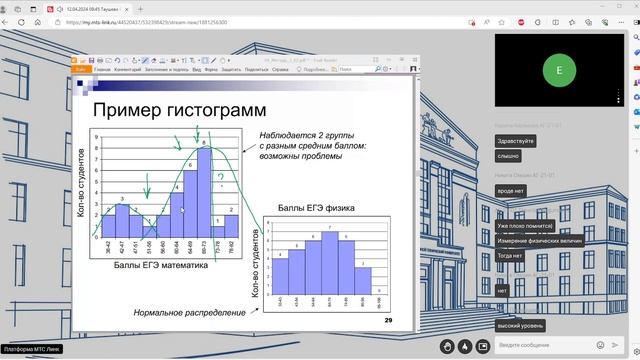The image size is (640, 360).
Task: Open the red adblock extension icon
Action: pos(521,22)
